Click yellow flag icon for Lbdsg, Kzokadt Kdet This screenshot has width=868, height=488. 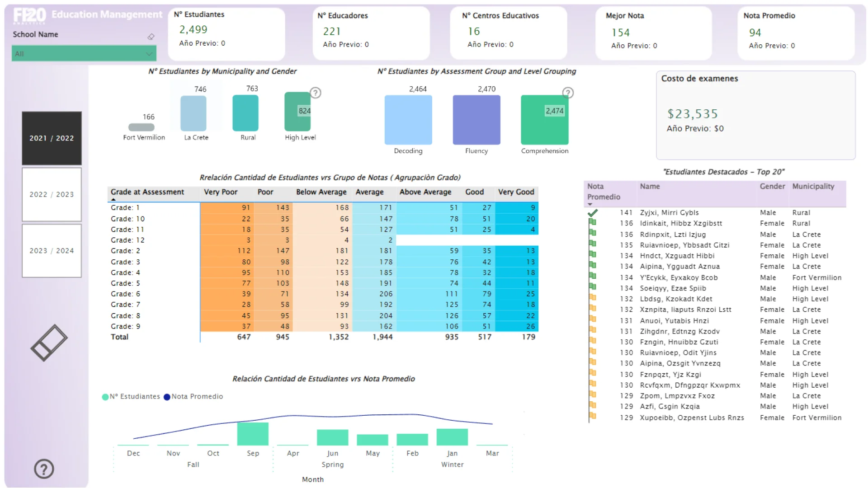(x=593, y=298)
